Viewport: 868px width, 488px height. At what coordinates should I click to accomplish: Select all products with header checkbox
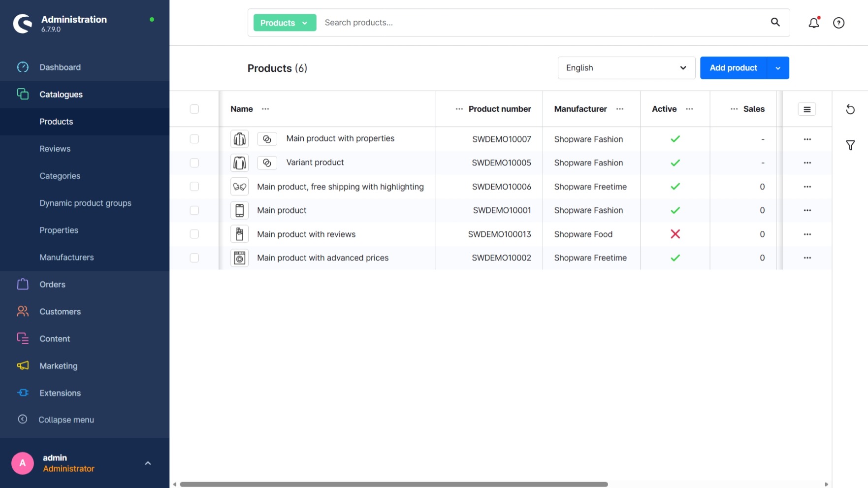pyautogui.click(x=194, y=109)
